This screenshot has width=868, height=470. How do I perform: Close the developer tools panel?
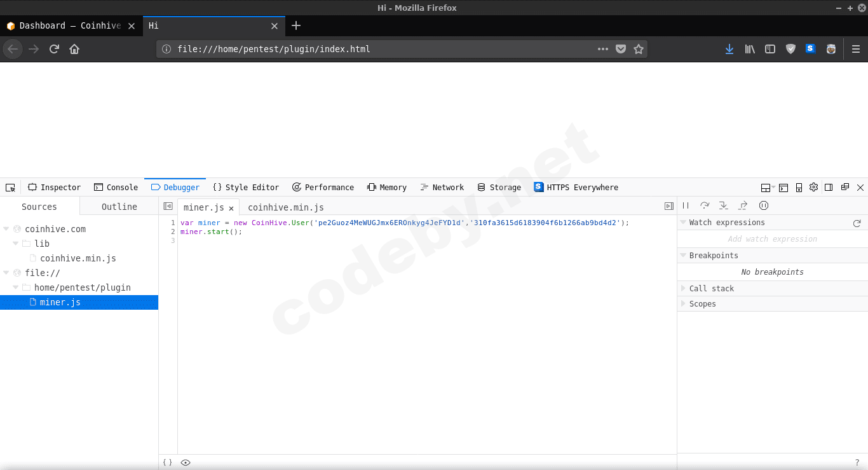click(x=860, y=188)
